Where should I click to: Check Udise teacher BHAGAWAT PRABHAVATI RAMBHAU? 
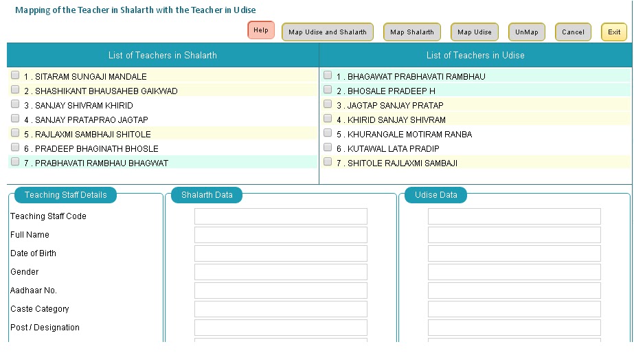[328, 76]
